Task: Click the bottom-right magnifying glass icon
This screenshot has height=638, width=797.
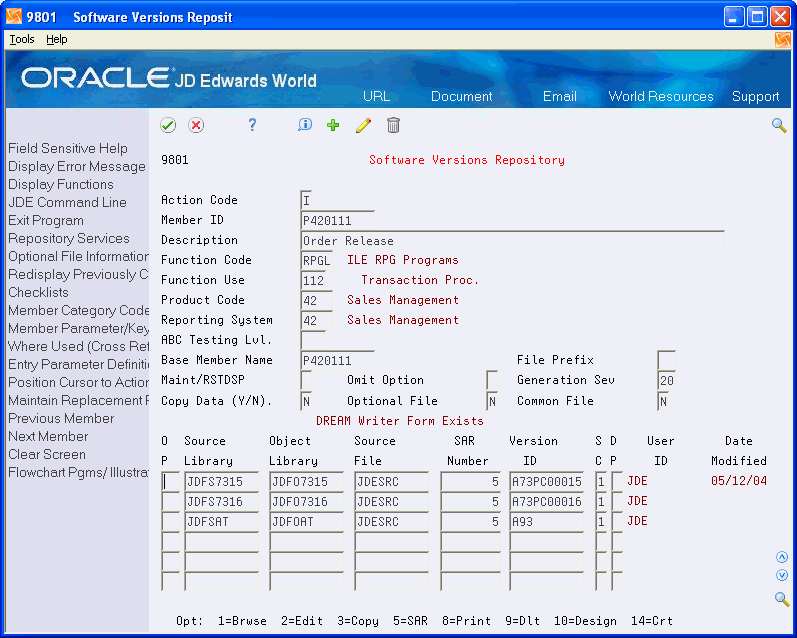Action: pyautogui.click(x=782, y=599)
